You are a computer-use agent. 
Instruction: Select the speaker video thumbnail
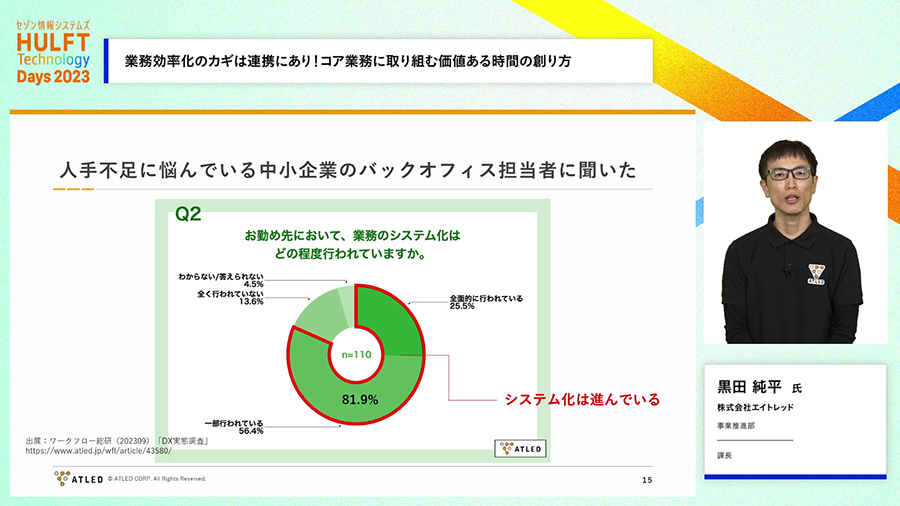(794, 234)
